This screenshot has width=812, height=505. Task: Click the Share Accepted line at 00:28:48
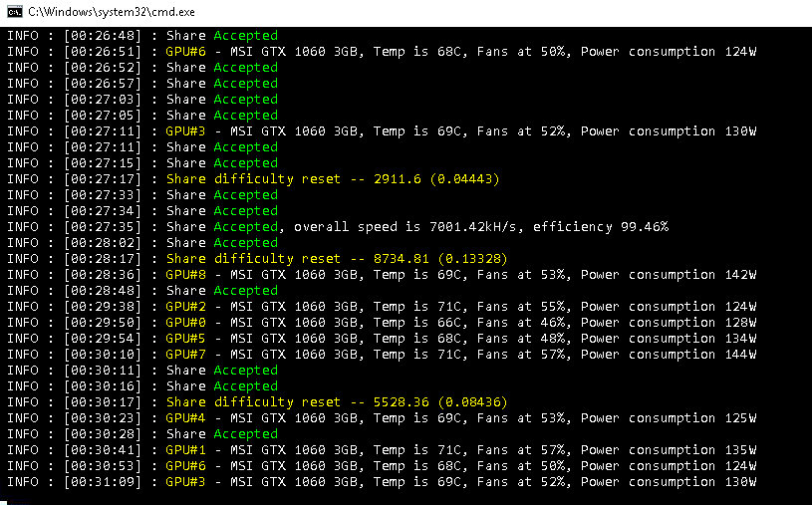click(142, 291)
